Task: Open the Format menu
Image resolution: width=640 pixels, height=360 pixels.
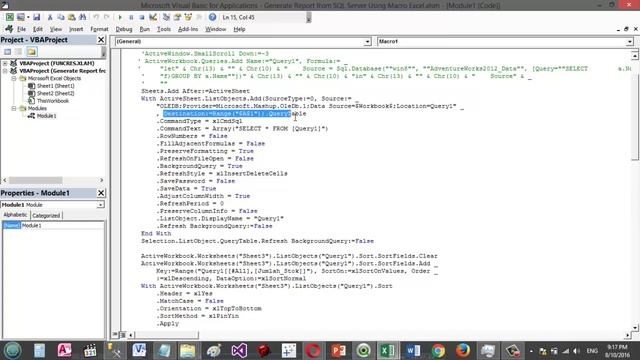Action: (x=99, y=29)
